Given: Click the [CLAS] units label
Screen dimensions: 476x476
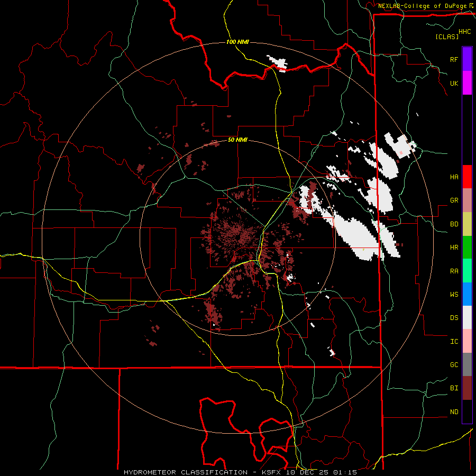Looking at the screenshot, I should (447, 36).
